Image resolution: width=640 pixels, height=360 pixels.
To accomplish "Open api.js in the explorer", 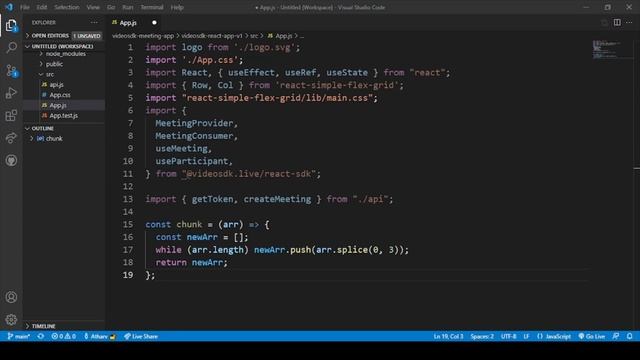I will 56,85.
